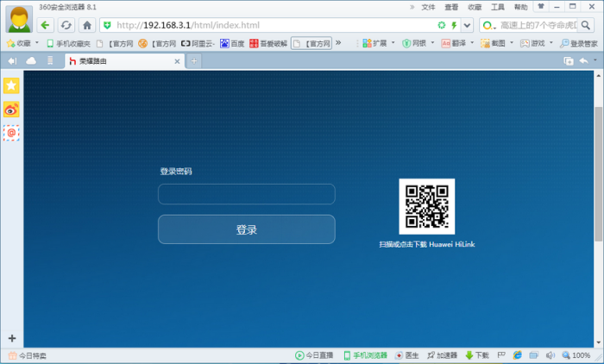Expand the 截图 screenshot dropdown arrow

pyautogui.click(x=512, y=43)
